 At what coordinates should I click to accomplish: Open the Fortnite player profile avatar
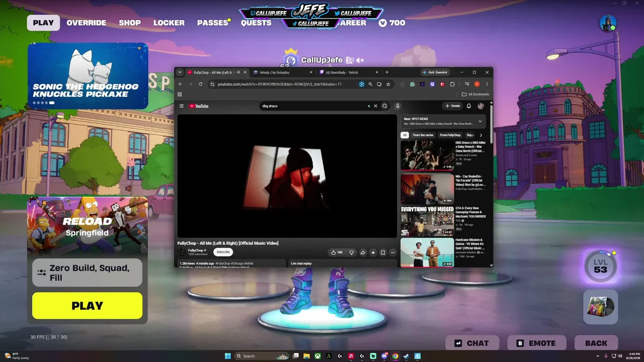(x=608, y=23)
